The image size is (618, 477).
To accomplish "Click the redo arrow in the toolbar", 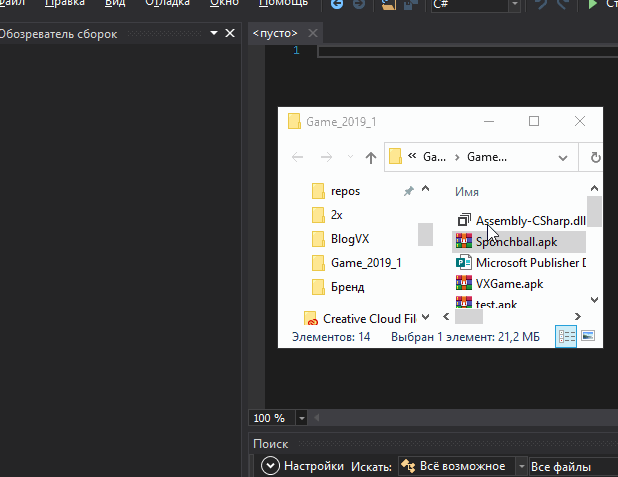I will 562,4.
